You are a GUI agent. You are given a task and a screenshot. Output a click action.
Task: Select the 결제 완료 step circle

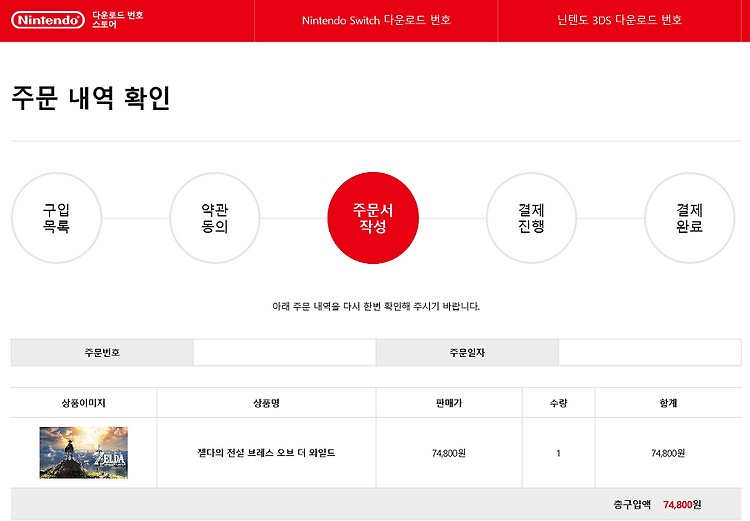coord(690,218)
